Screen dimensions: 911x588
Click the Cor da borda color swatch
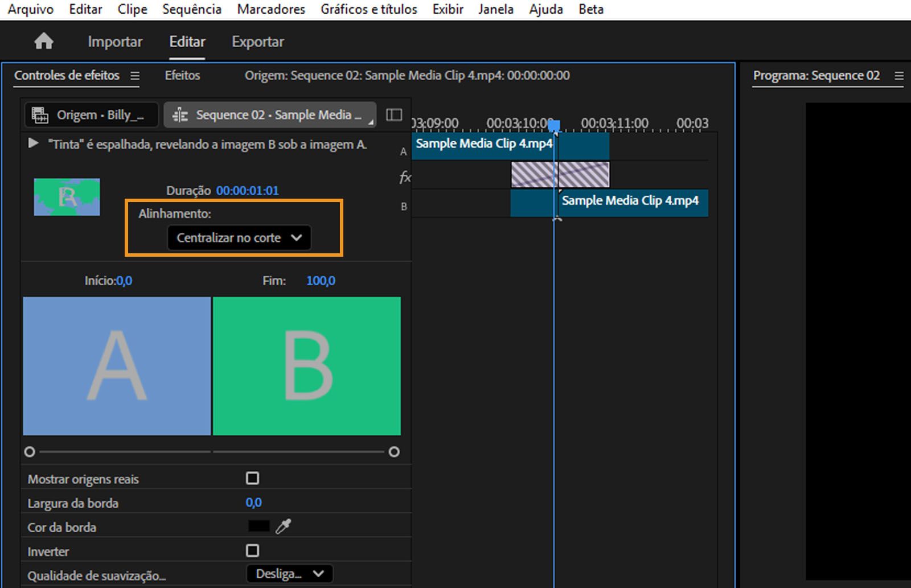pos(258,525)
